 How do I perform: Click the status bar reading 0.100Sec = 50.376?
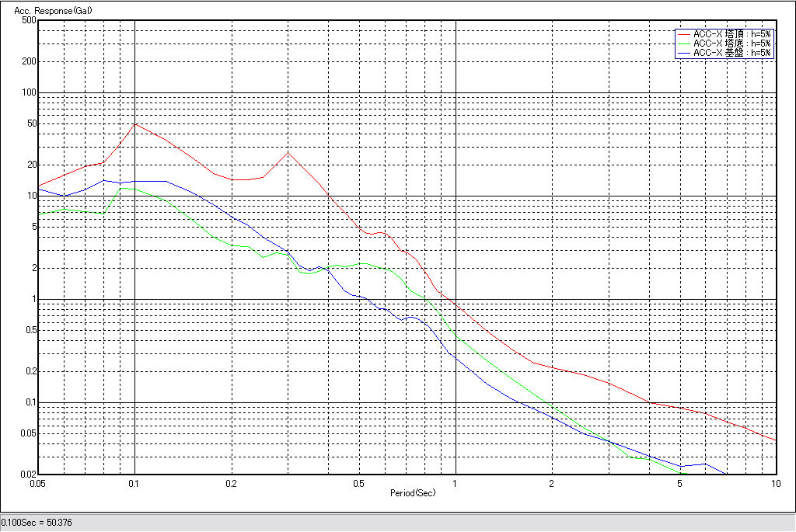pos(33,523)
